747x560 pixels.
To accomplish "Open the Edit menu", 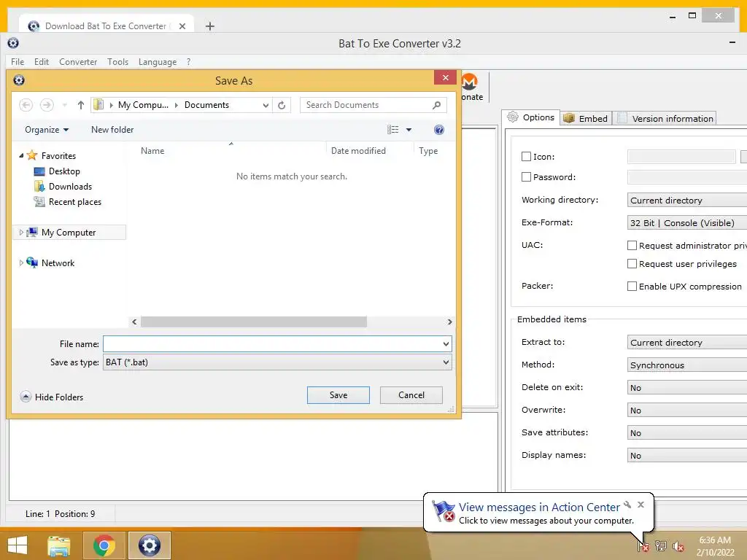I will pos(42,62).
